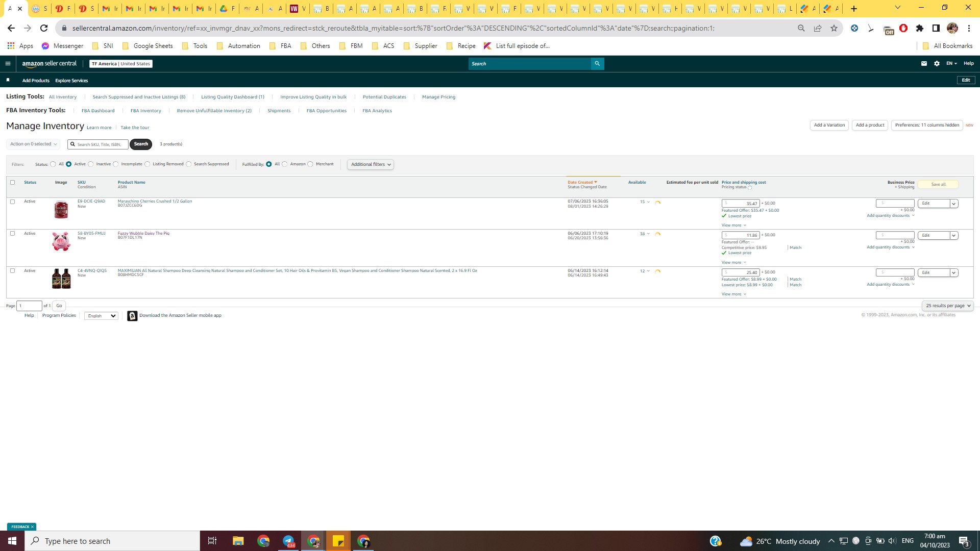Open the Chrome extensions puzzle icon
Image resolution: width=980 pixels, height=551 pixels.
click(920, 28)
